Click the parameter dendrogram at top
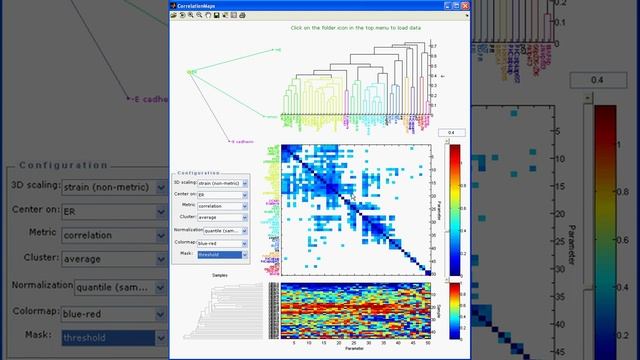The image size is (640, 360). click(356, 78)
